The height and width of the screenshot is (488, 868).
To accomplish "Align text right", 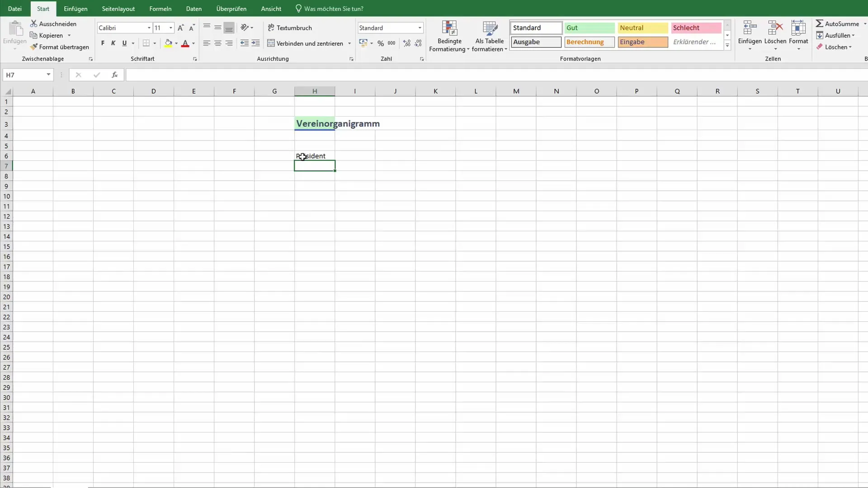I will 229,43.
